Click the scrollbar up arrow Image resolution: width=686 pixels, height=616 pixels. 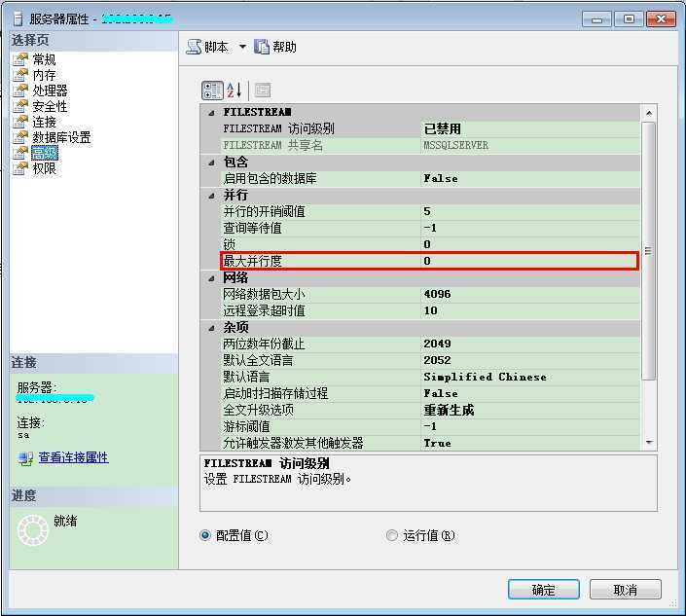click(x=649, y=113)
